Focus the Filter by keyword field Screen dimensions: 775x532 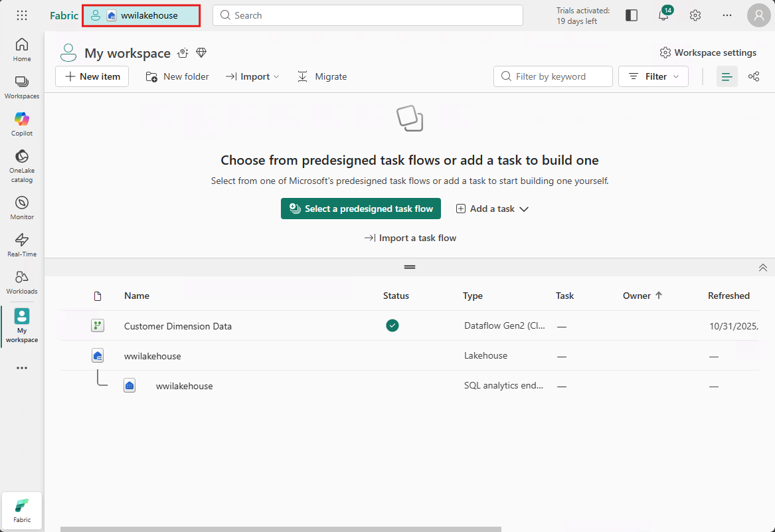[553, 76]
